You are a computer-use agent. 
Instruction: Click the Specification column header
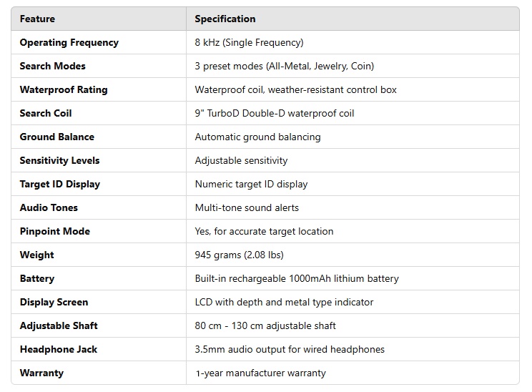coord(225,19)
